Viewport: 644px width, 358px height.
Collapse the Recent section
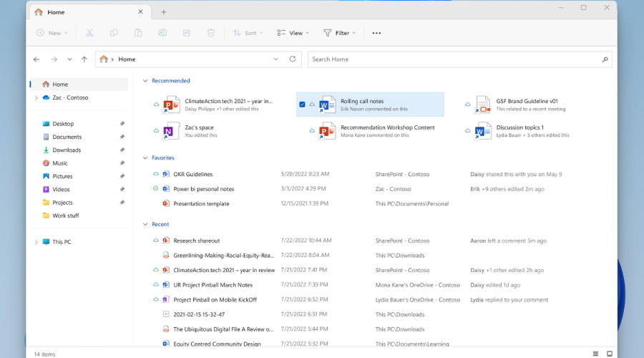coord(145,224)
